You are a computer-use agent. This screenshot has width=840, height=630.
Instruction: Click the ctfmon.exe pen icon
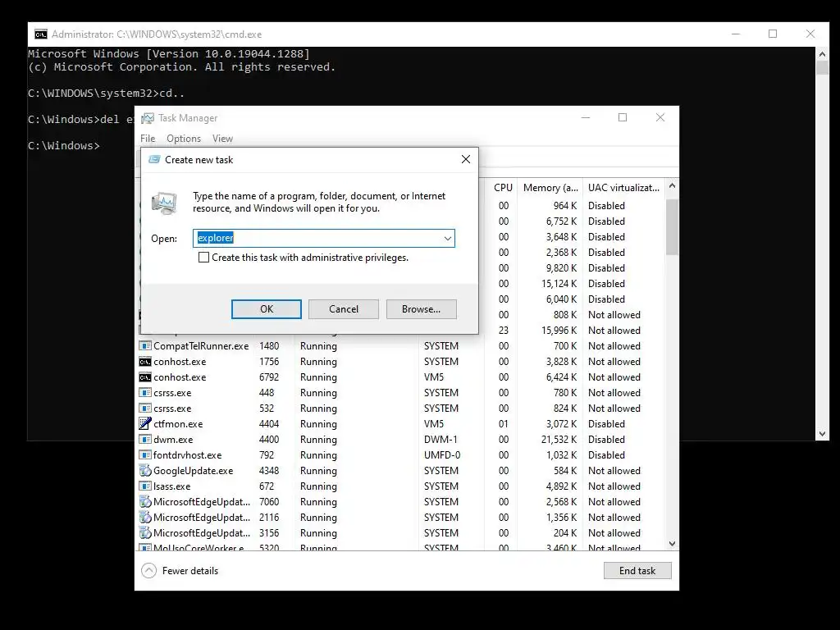pos(144,424)
